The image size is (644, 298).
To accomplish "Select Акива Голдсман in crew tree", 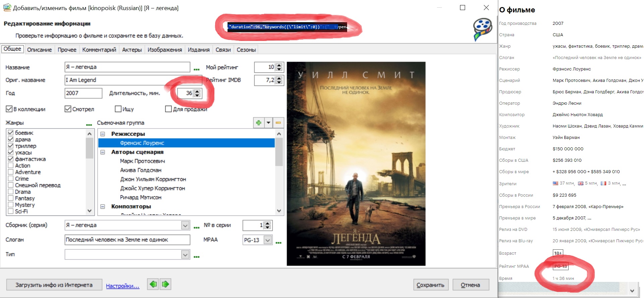I will [141, 170].
